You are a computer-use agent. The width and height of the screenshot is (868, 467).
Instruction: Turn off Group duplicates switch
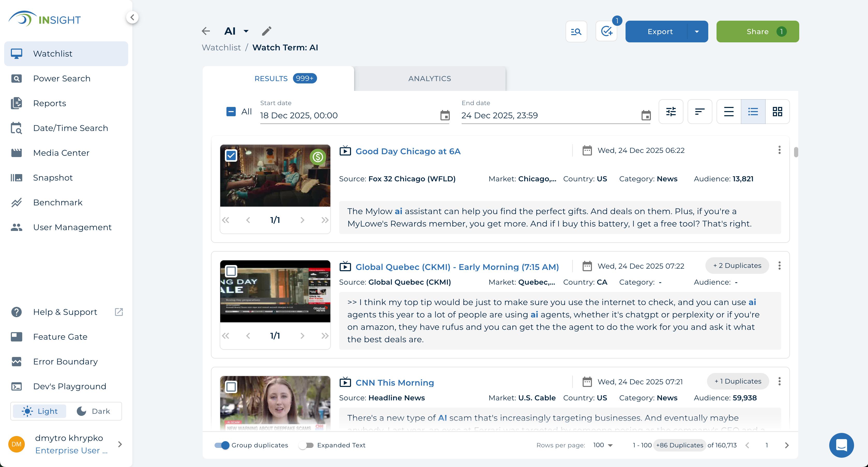pyautogui.click(x=222, y=446)
